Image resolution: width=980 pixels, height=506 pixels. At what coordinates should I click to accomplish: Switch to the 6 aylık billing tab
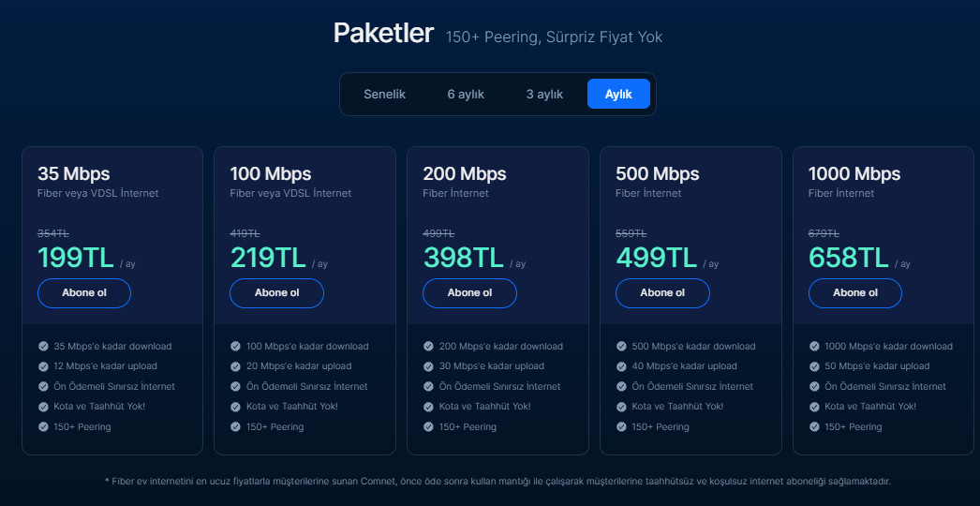pos(466,95)
